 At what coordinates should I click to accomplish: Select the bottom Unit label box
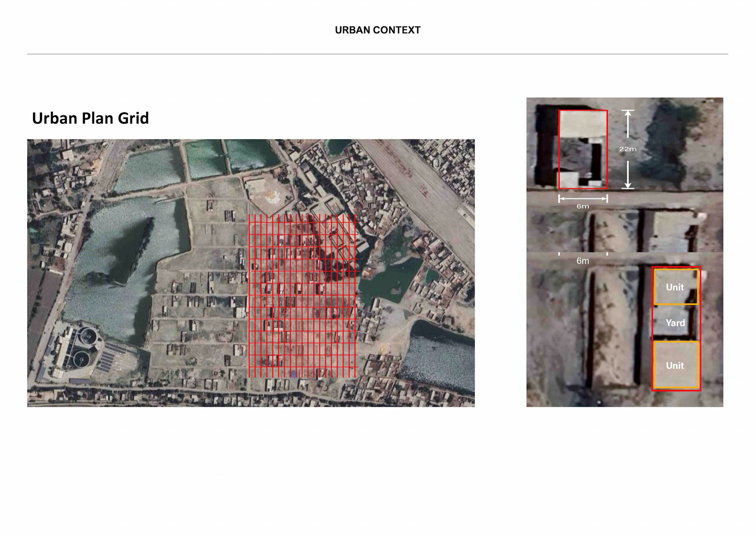(675, 366)
